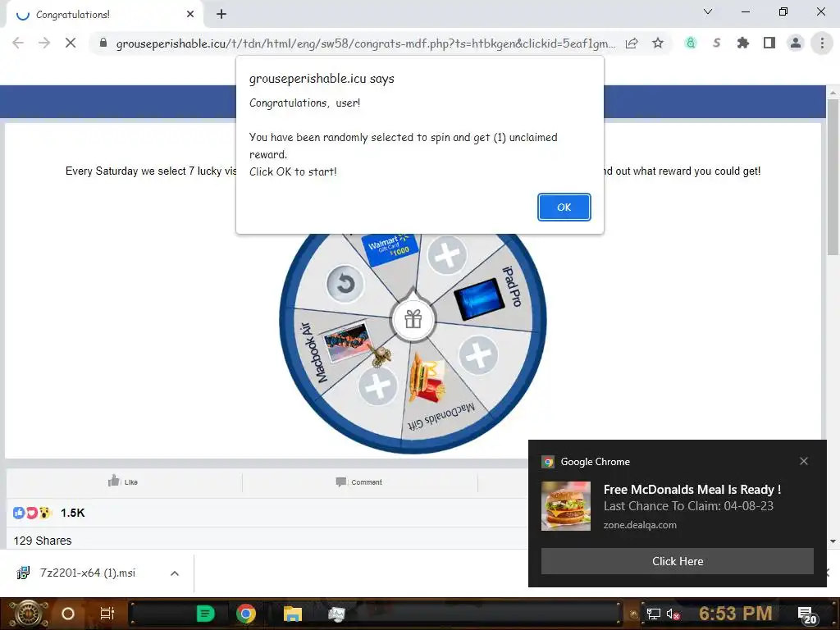Open Cortana search circle on taskbar

(67, 614)
